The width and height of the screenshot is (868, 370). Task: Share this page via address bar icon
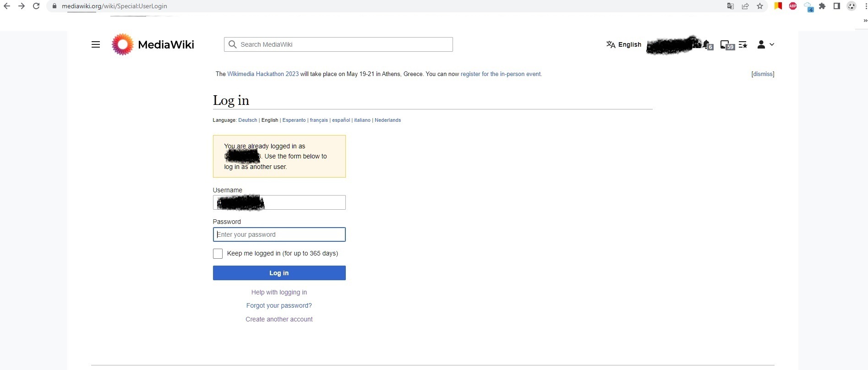[x=745, y=6]
